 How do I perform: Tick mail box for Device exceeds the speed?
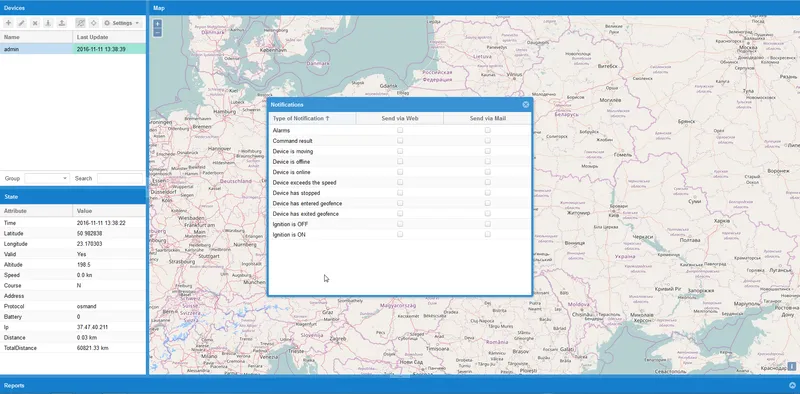click(x=488, y=182)
